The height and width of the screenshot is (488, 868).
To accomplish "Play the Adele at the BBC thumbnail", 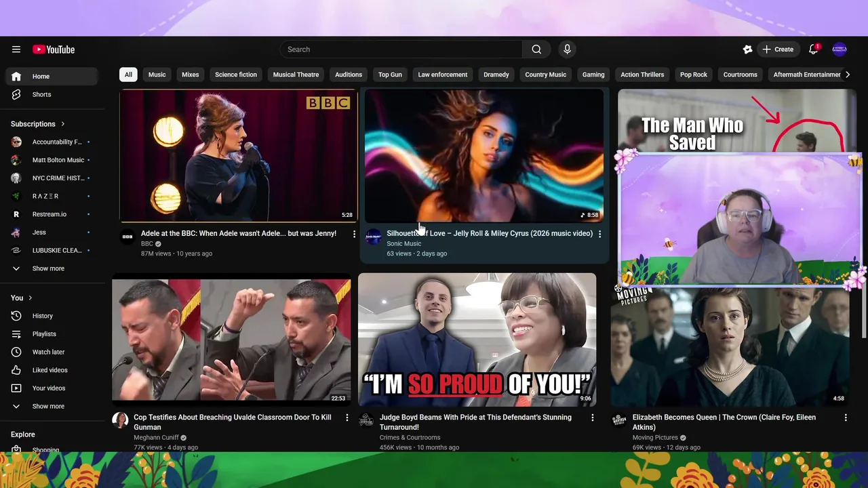I will click(239, 155).
